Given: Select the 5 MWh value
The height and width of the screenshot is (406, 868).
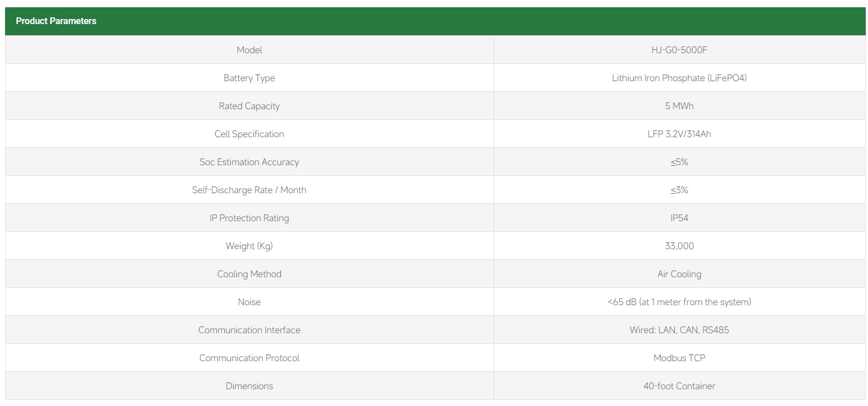Looking at the screenshot, I should tap(679, 106).
